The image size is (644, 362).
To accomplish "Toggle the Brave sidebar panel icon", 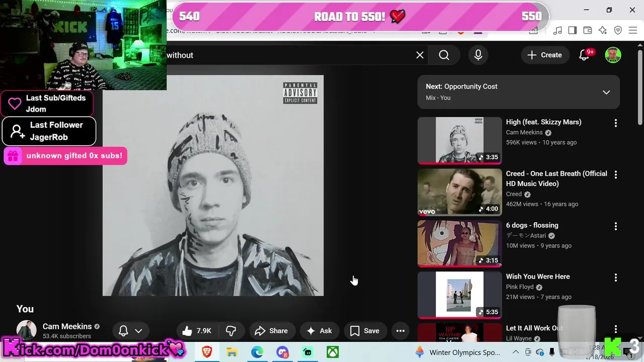I will click(573, 31).
